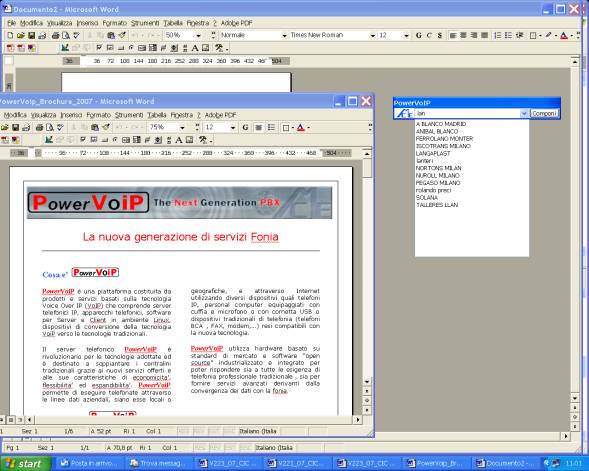Open zoom 75% dropdown in Brochure window

182,127
